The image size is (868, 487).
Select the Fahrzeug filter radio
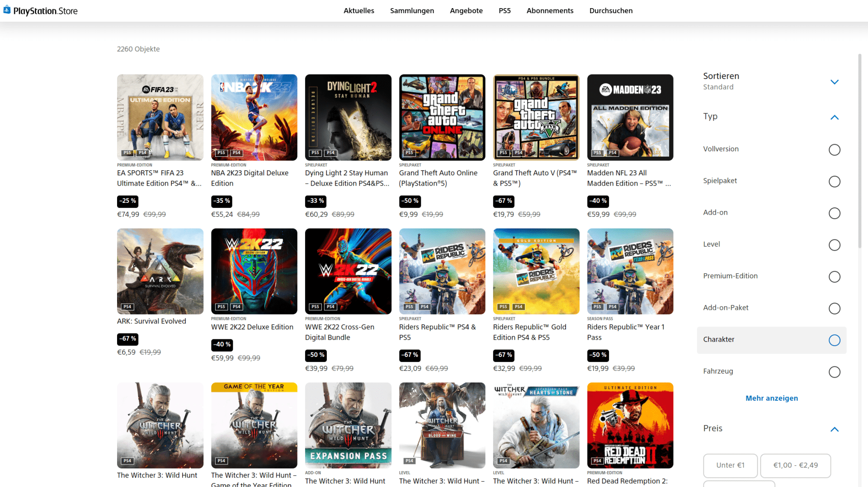pyautogui.click(x=835, y=372)
